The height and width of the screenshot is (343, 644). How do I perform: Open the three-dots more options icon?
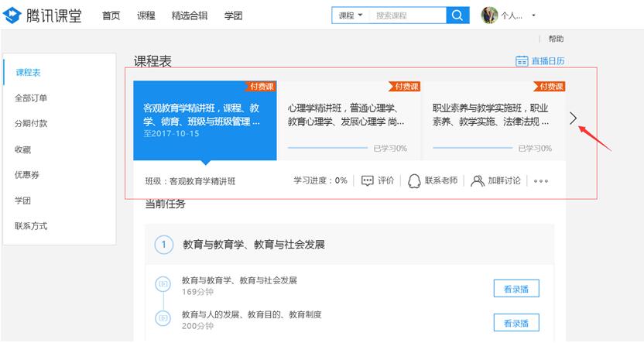540,181
